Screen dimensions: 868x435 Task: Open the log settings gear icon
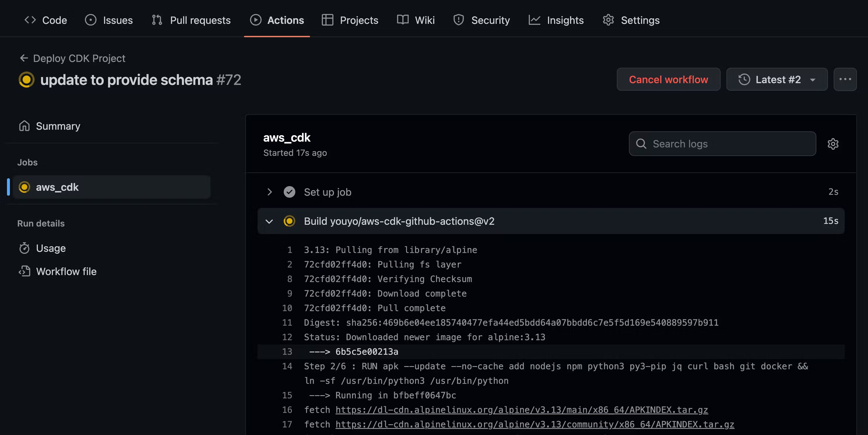click(x=833, y=144)
